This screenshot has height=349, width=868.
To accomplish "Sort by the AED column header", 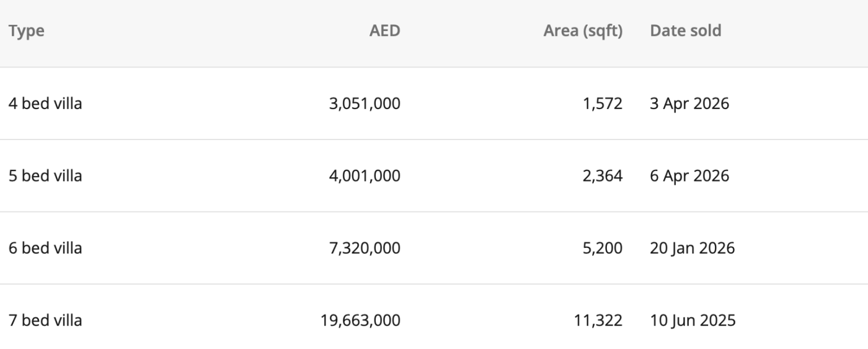I will [x=384, y=31].
